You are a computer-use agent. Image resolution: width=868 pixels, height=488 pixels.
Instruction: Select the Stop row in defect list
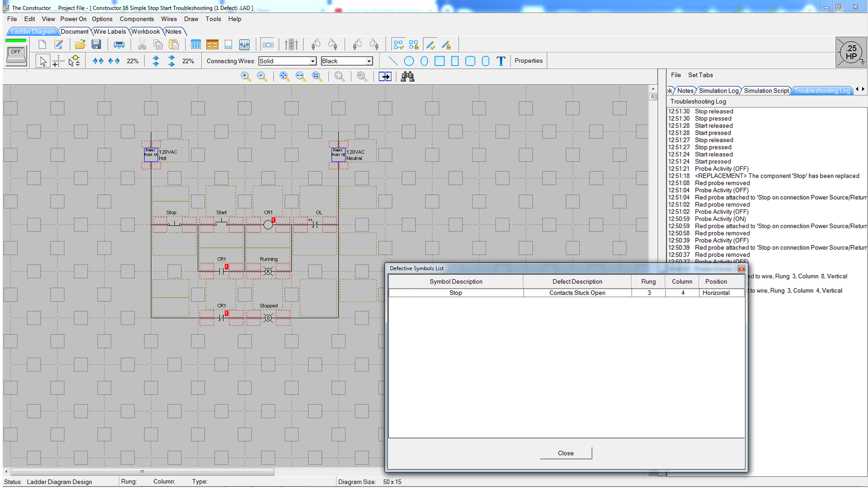tap(456, 293)
